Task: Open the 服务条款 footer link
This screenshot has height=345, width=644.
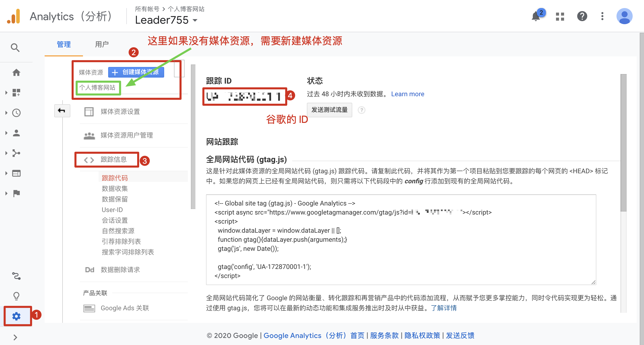Action: (x=384, y=335)
